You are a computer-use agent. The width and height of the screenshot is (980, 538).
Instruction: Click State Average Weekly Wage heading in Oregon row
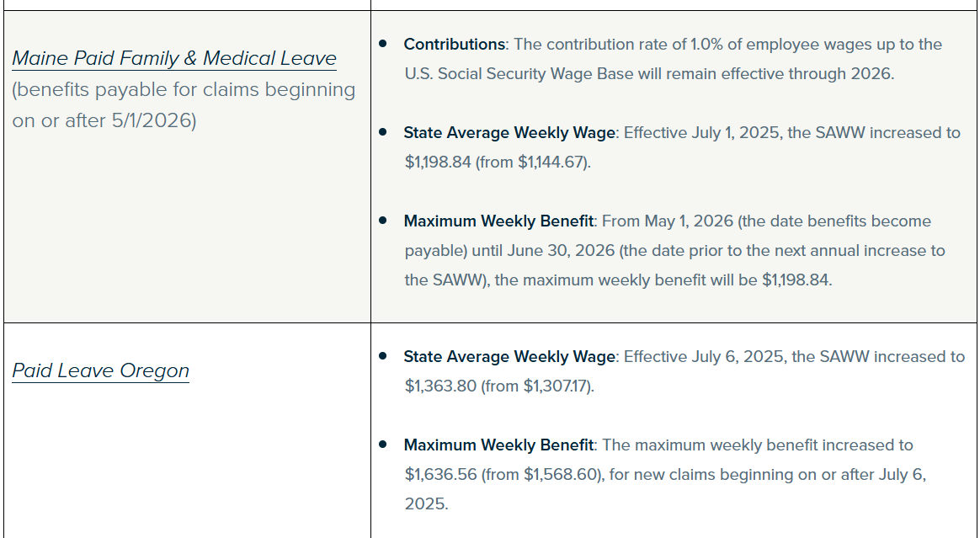(509, 356)
